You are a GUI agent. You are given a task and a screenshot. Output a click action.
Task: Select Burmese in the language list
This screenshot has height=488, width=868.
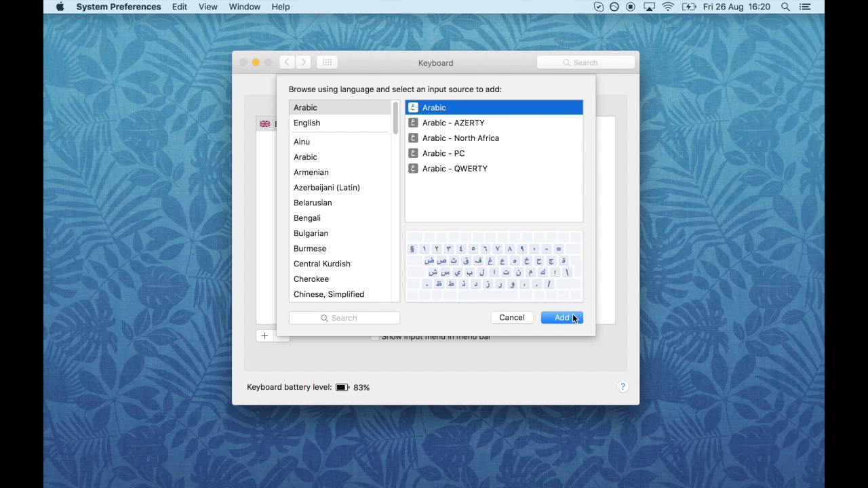point(340,248)
